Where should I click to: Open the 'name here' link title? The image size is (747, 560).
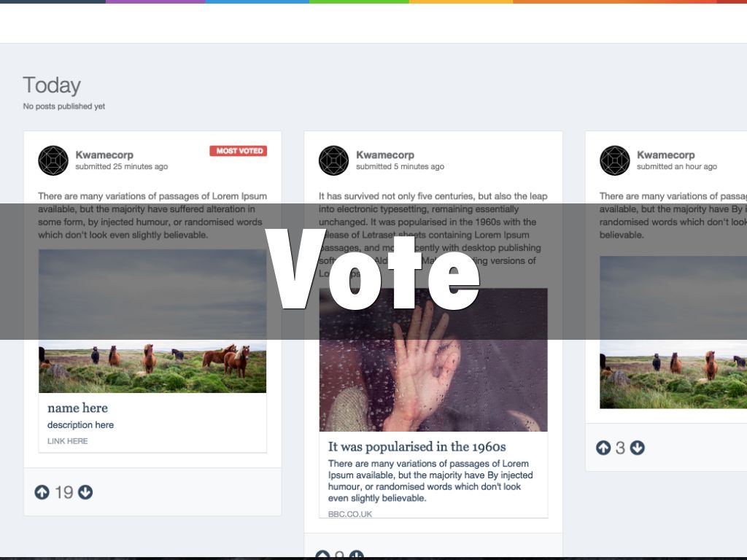click(77, 408)
